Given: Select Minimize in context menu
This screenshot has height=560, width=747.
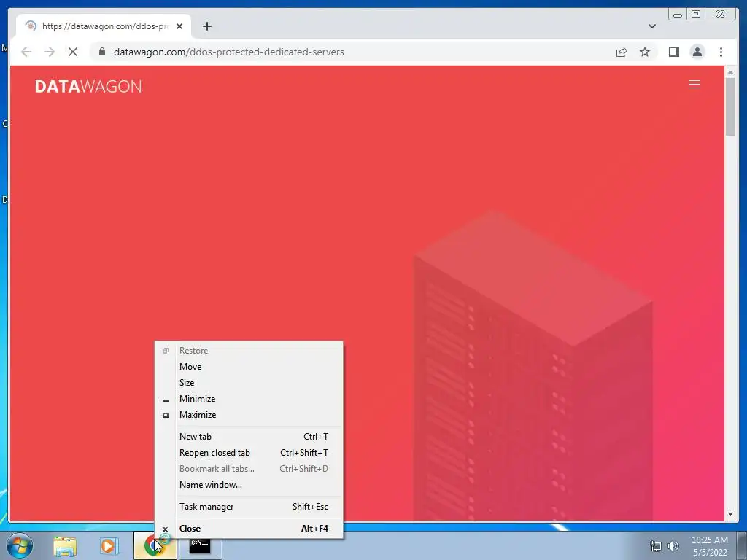Looking at the screenshot, I should coord(249,399).
